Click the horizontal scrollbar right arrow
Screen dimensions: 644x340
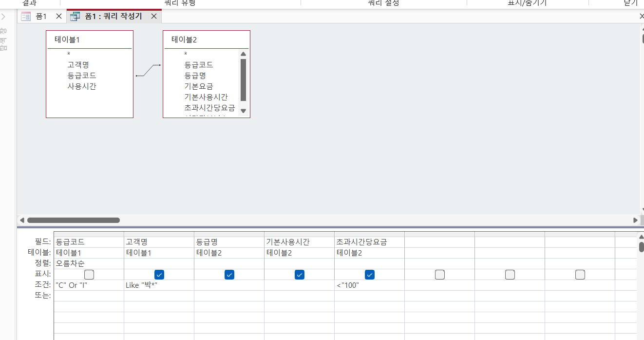point(635,220)
